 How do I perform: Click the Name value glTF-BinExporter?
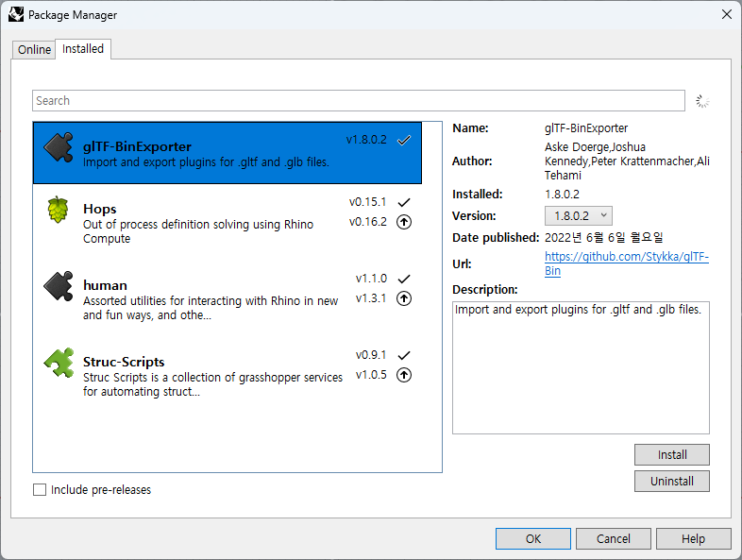point(586,128)
